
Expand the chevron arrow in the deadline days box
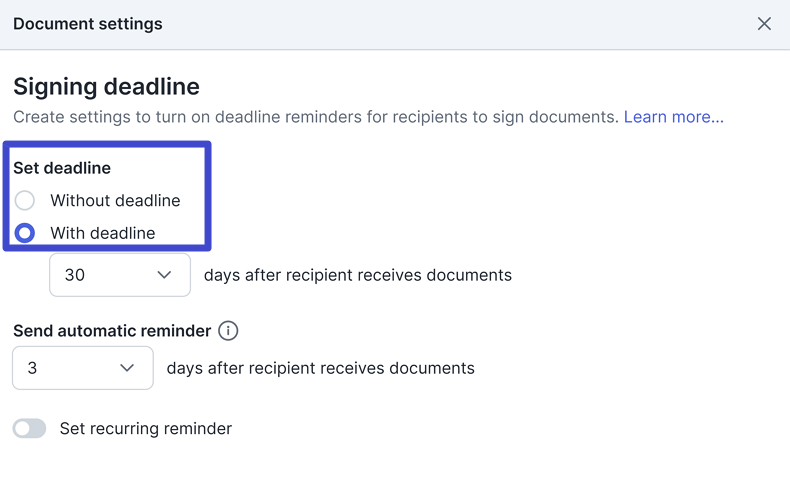click(x=164, y=275)
